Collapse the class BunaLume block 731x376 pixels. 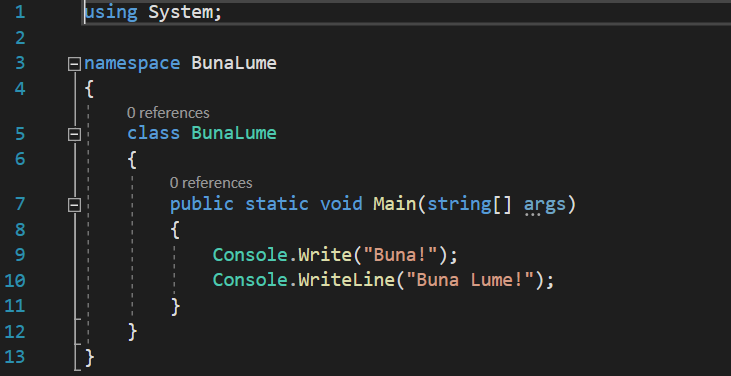click(74, 135)
